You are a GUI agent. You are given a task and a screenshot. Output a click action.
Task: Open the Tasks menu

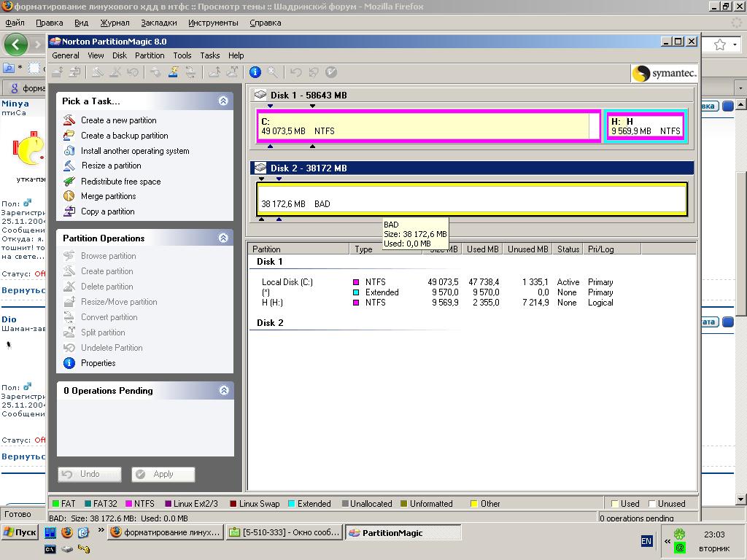pos(209,55)
